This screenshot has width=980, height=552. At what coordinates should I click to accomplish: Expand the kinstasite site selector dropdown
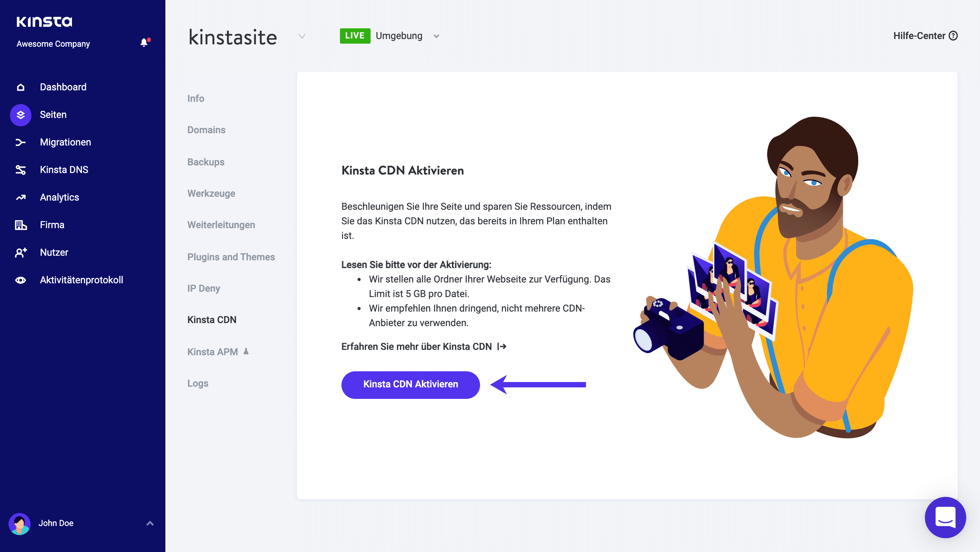tap(302, 37)
